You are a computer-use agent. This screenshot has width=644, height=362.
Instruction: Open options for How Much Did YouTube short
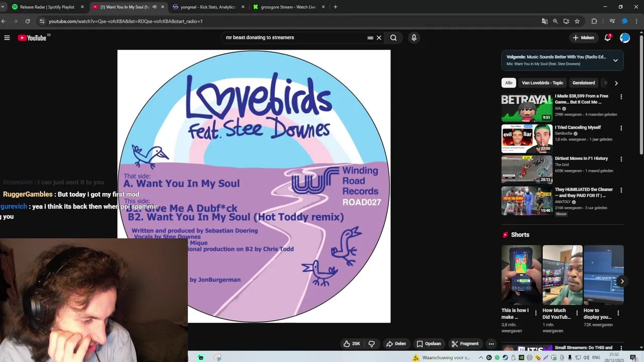point(577,313)
